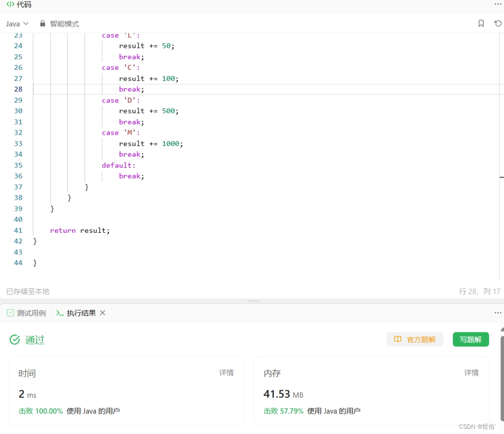504x434 pixels.
Task: Reset code with the restore icon
Action: click(498, 24)
